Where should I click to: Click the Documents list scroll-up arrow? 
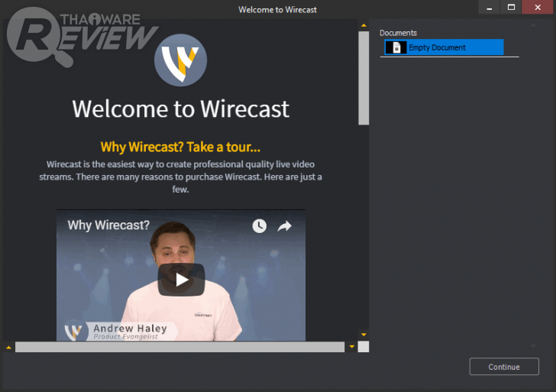(x=533, y=25)
